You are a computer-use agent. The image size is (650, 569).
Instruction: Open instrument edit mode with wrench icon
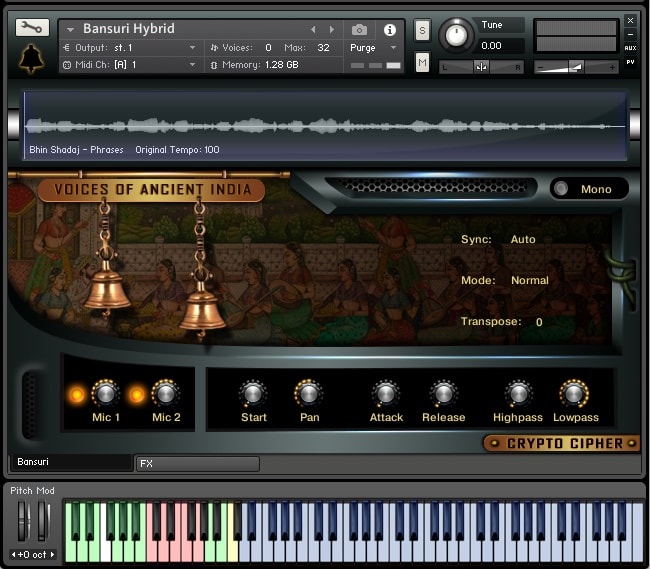pos(32,27)
